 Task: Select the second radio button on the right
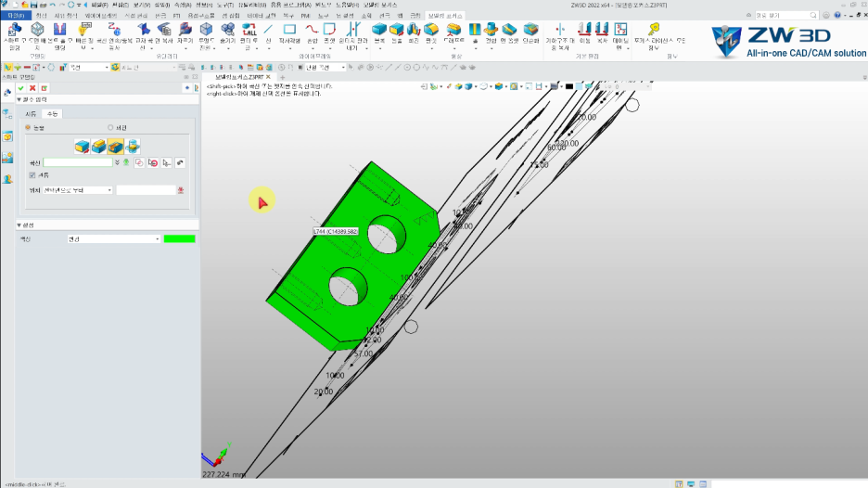tap(110, 127)
